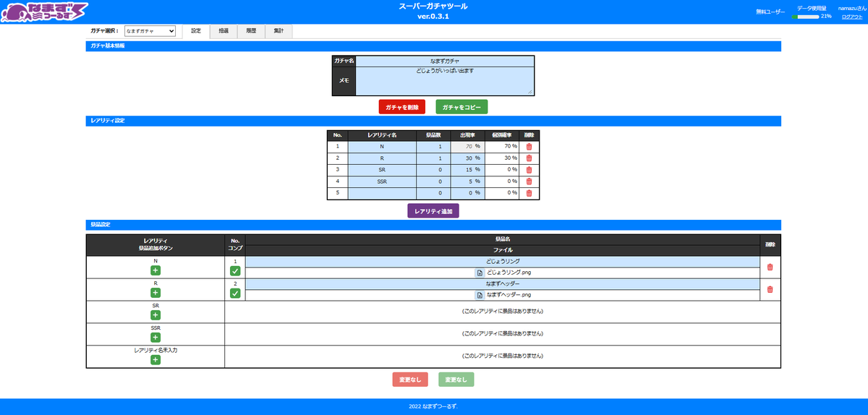Click the rarity name field containing N
This screenshot has height=415, width=868.
click(x=382, y=147)
